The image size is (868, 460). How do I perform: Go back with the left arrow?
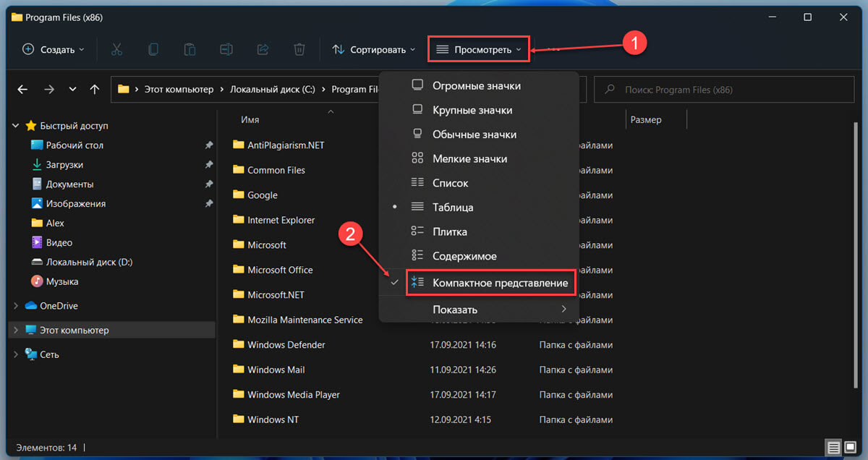(22, 90)
